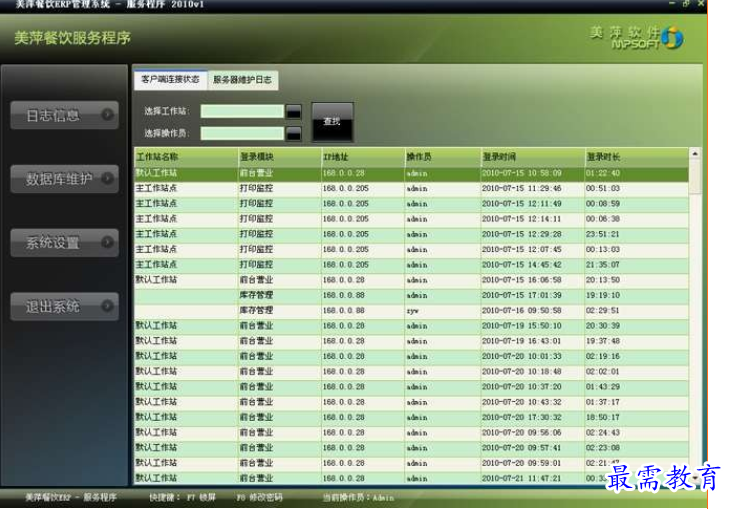
Task: Click the arrow icon on 数据库维护 button
Action: (107, 178)
